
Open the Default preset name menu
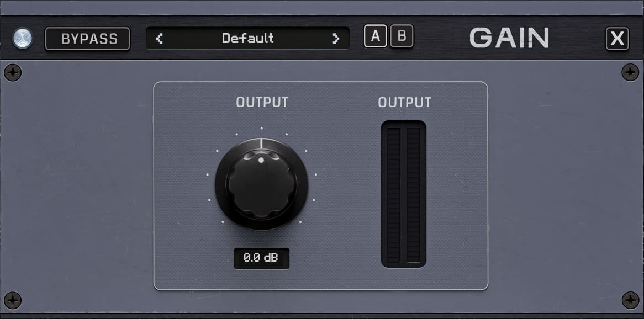coord(247,38)
